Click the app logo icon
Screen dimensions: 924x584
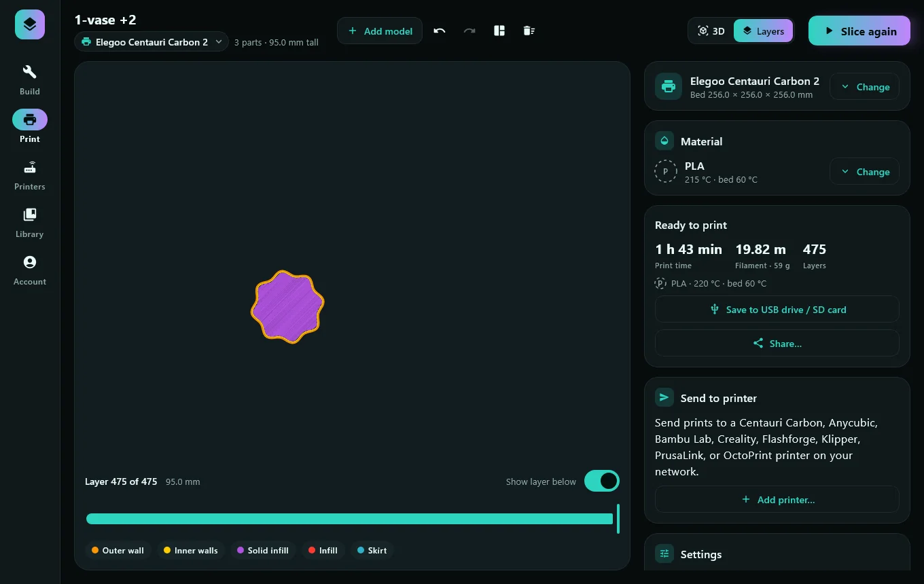[30, 24]
